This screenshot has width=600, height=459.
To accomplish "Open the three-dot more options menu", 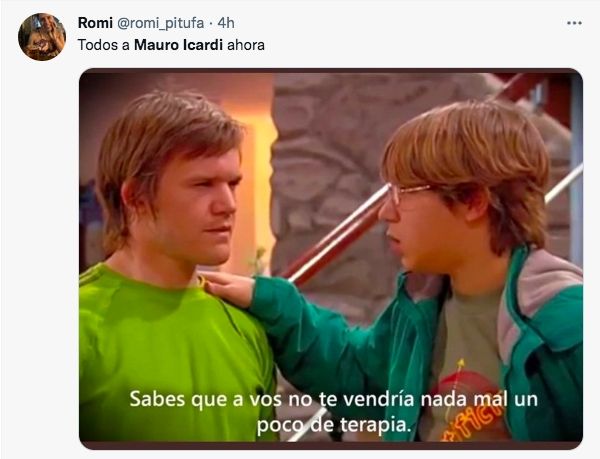I will pyautogui.click(x=574, y=23).
